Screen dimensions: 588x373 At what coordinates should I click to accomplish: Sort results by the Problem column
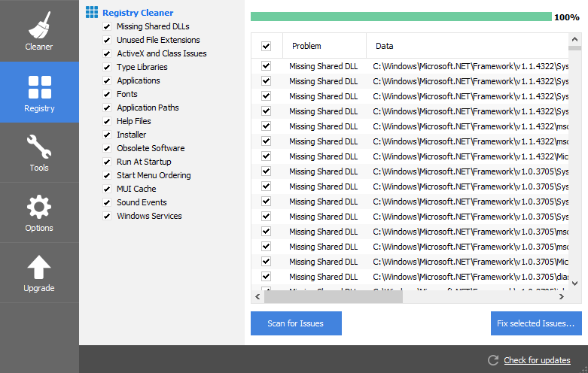(324, 46)
